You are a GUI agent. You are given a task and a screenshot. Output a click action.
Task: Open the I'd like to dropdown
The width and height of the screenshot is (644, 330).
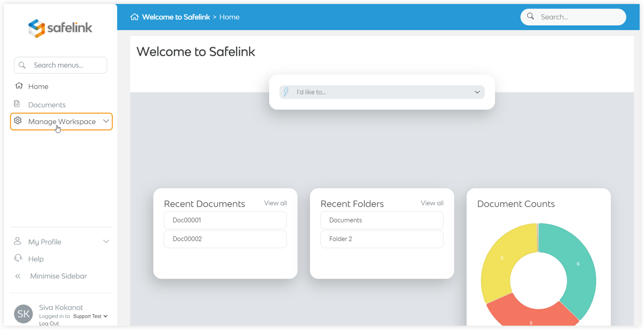coord(382,92)
